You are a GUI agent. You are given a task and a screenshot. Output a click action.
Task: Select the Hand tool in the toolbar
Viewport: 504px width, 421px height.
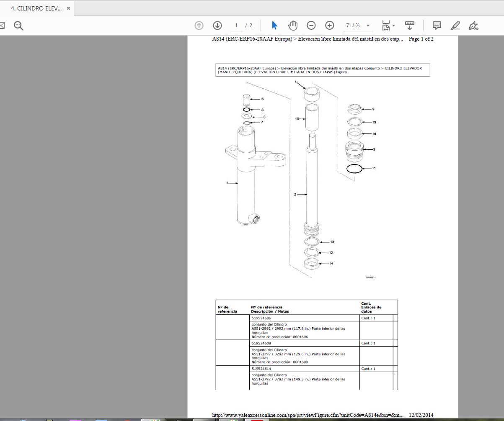292,25
